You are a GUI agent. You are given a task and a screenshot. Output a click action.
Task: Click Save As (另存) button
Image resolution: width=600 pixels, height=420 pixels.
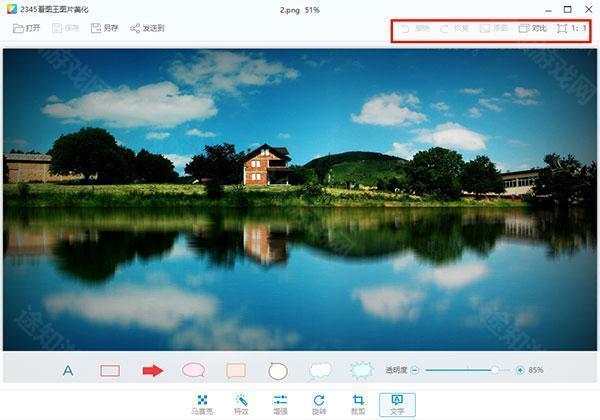(x=103, y=28)
